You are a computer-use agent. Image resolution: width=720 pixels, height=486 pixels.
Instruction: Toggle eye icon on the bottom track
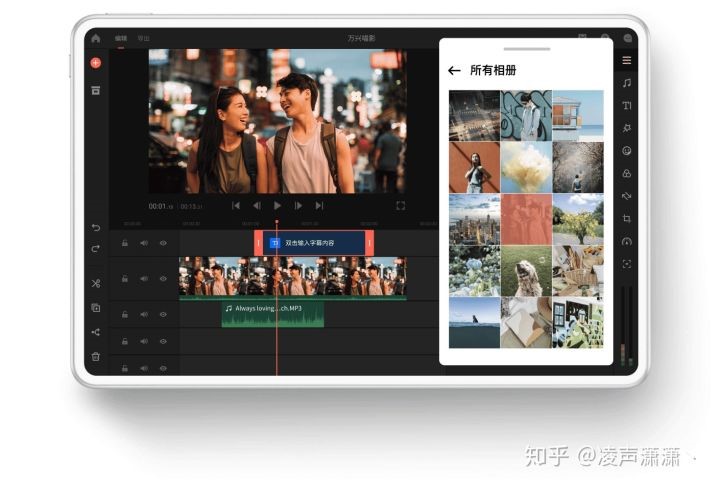[163, 368]
